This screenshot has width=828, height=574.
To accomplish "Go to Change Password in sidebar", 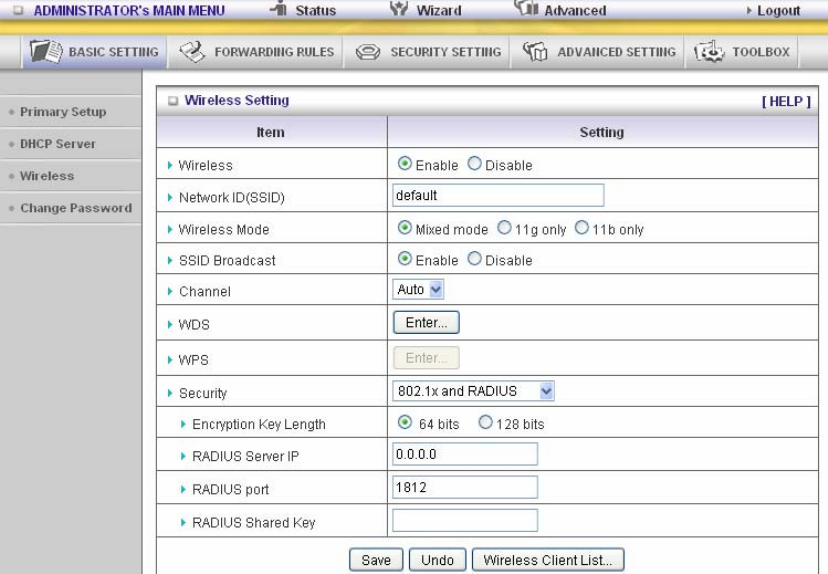I will tap(76, 208).
